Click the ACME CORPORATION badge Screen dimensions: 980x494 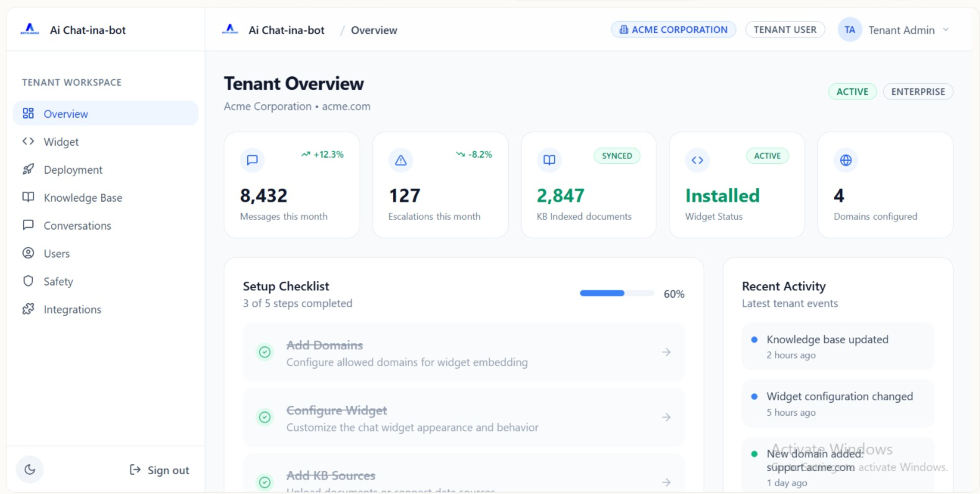[x=673, y=30]
